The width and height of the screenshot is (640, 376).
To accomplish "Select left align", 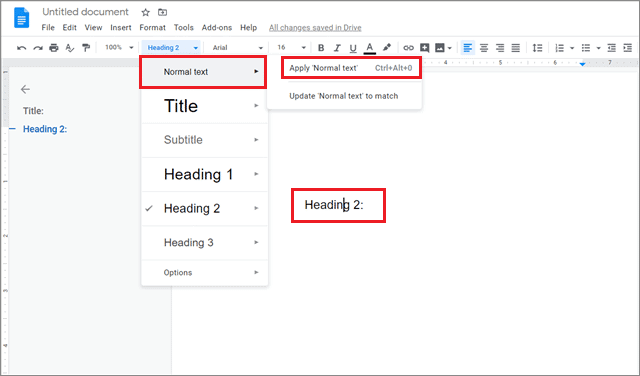I will [x=468, y=48].
